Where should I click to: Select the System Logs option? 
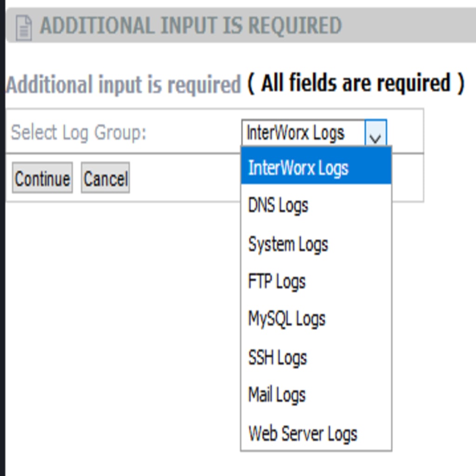[316, 244]
